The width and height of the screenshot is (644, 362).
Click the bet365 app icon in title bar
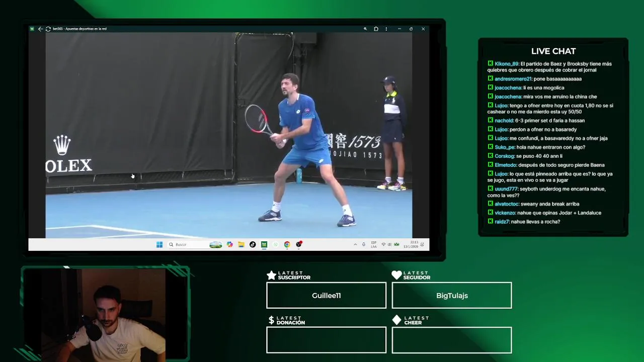[32, 29]
